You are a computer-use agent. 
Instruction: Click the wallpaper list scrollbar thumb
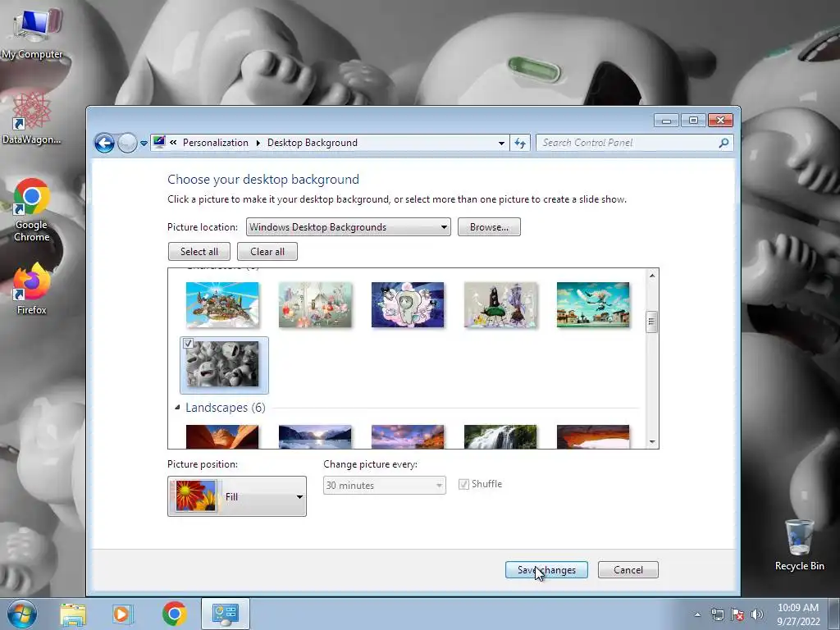click(651, 322)
